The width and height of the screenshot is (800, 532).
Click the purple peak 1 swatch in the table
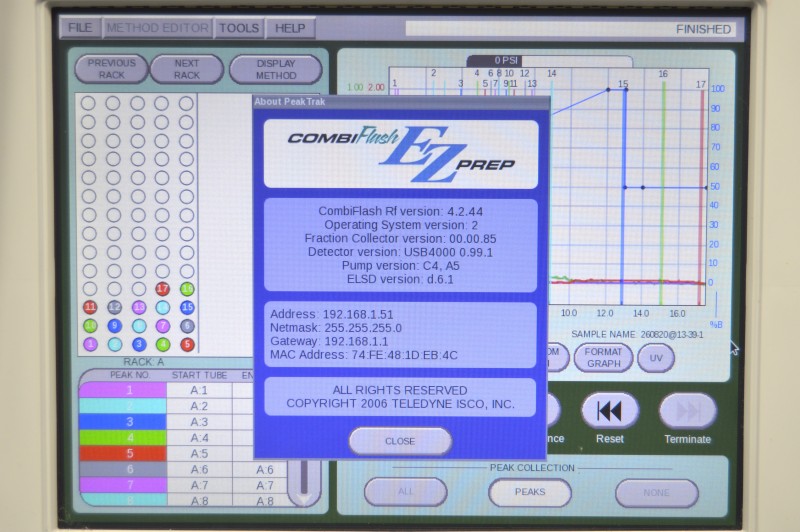(x=123, y=390)
